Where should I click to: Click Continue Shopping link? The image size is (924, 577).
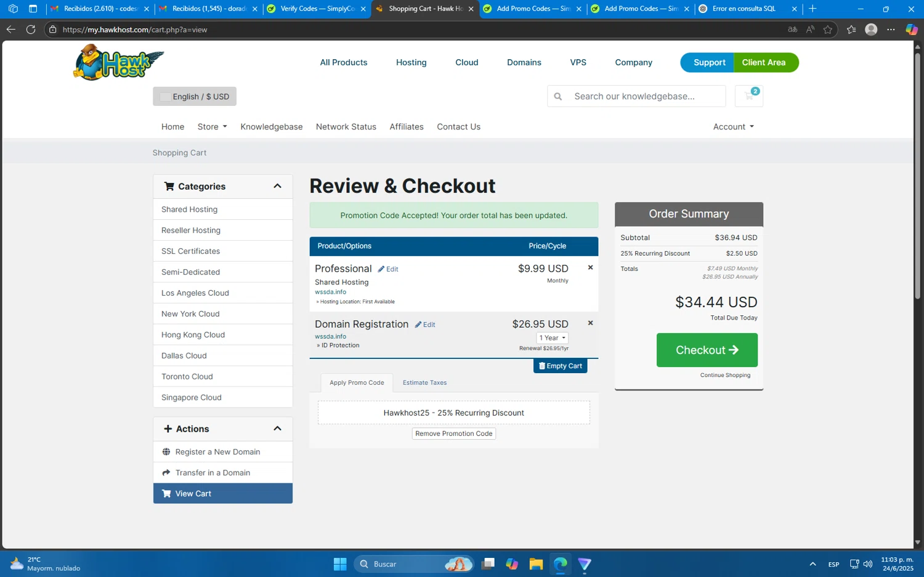pos(725,376)
